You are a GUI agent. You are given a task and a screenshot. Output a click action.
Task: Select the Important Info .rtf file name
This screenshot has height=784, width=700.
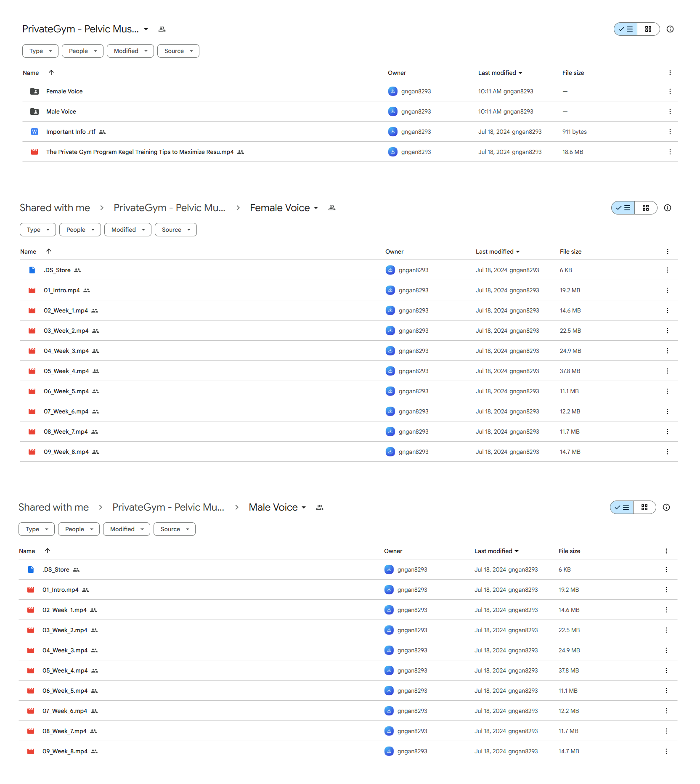pyautogui.click(x=71, y=132)
